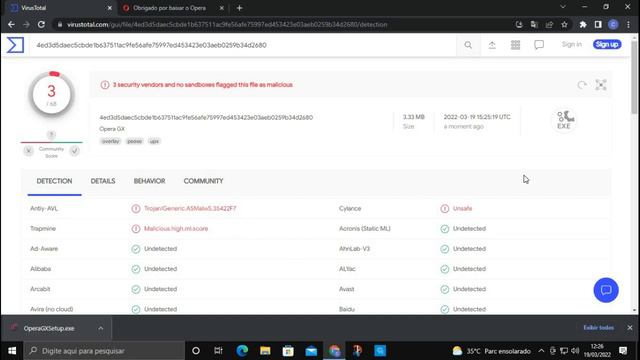
Task: Click the Sign up button
Action: point(607,44)
